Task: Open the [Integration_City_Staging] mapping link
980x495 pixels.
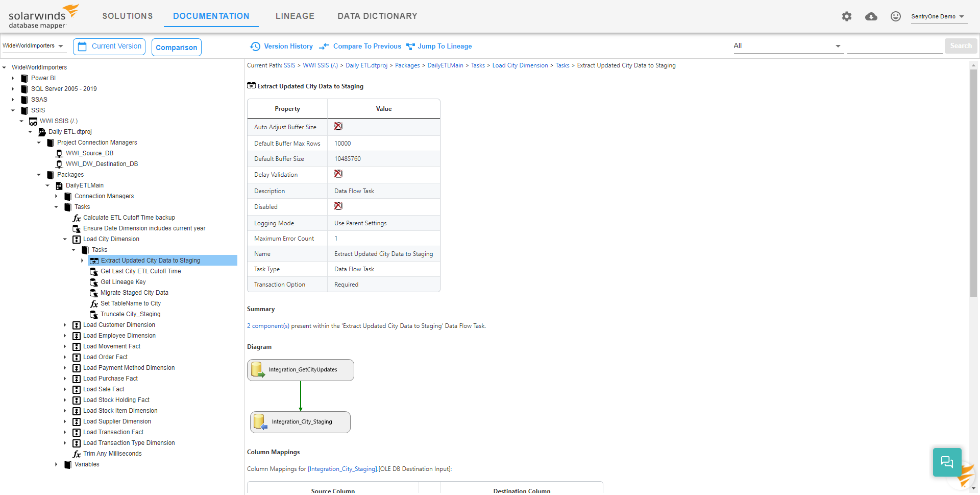Action: pyautogui.click(x=342, y=469)
